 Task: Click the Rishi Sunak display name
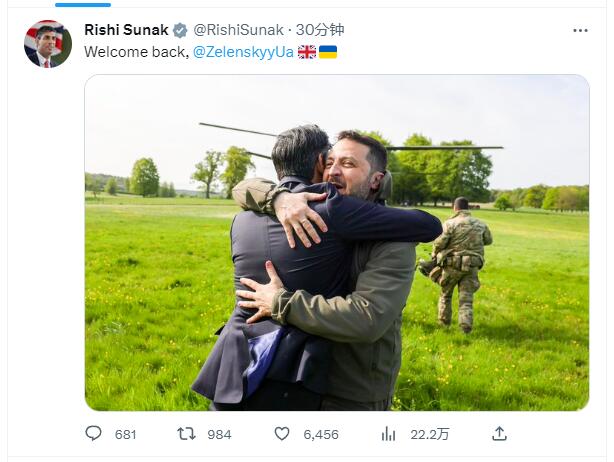coord(126,30)
